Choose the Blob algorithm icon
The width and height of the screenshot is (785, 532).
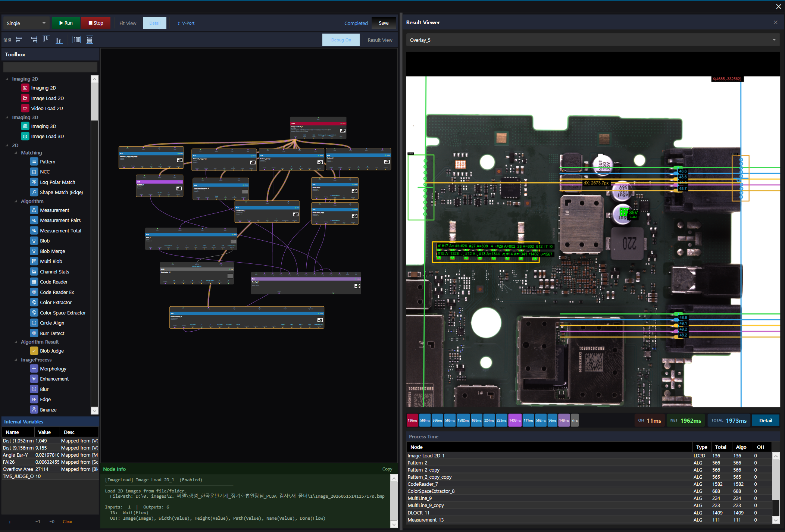point(34,241)
